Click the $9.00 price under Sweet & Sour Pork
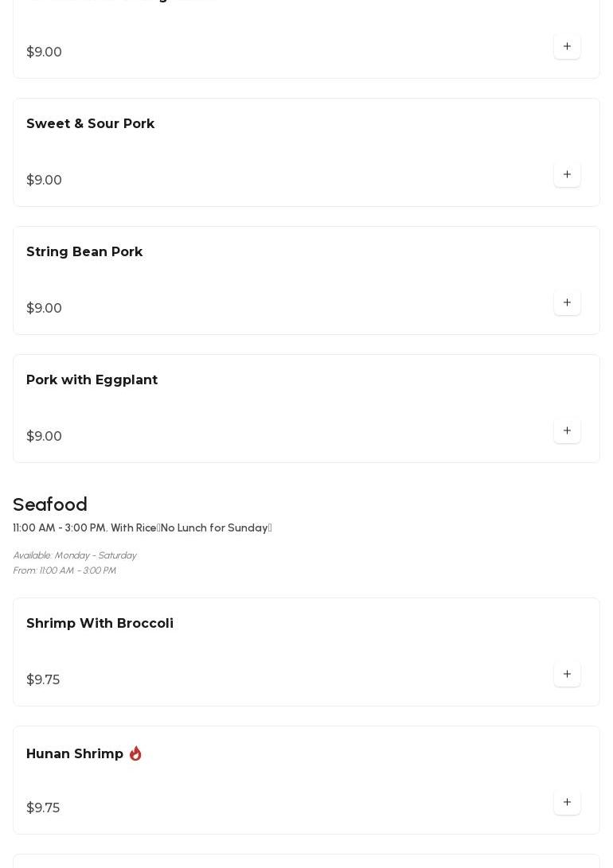This screenshot has width=613, height=868. [44, 181]
